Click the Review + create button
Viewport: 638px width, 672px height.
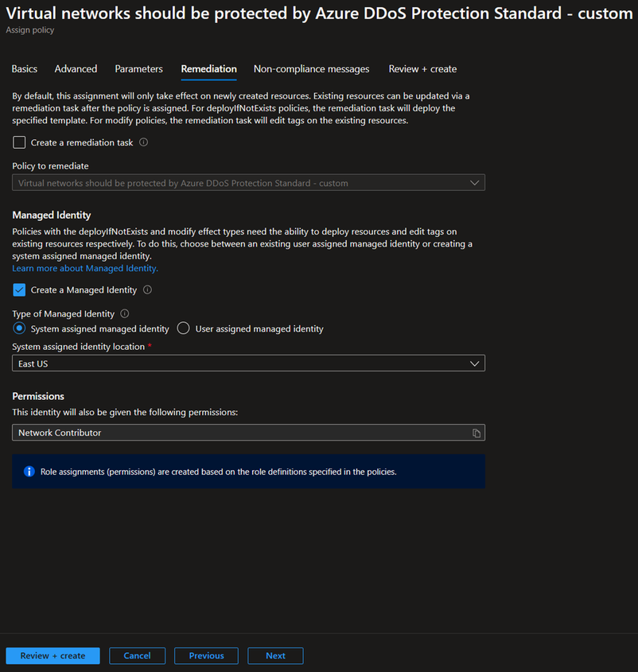click(x=53, y=656)
